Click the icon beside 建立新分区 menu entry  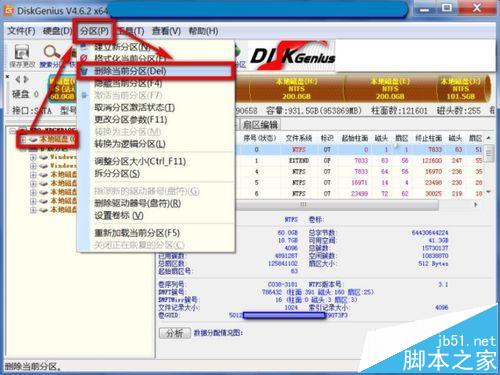click(x=84, y=46)
